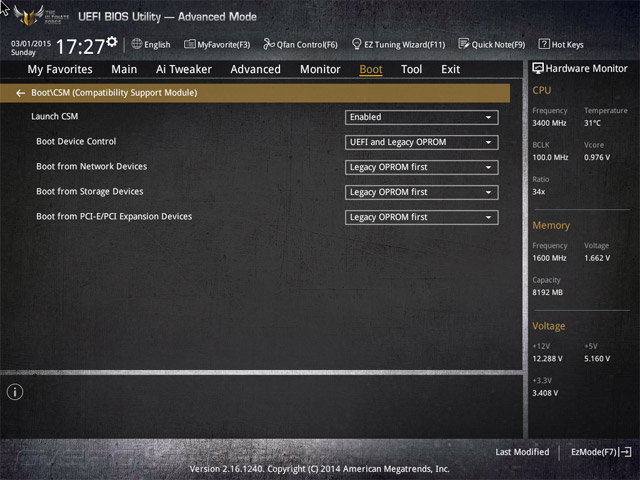640x480 pixels.
Task: Click the Hot Keys question mark icon
Action: pyautogui.click(x=544, y=44)
